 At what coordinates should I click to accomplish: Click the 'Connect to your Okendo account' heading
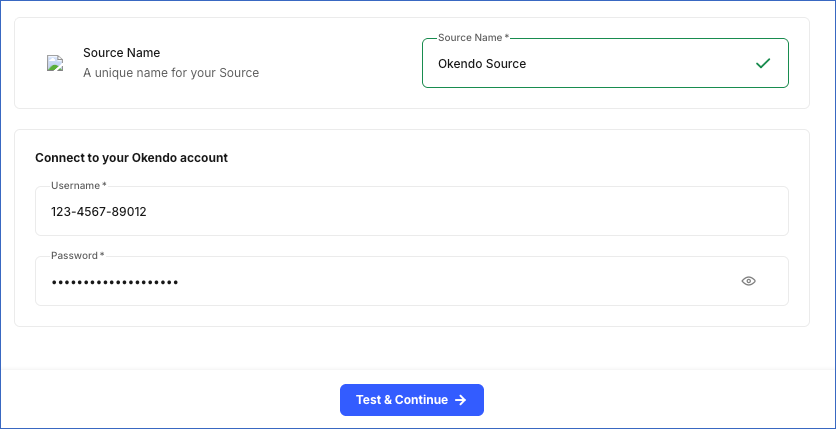[131, 158]
